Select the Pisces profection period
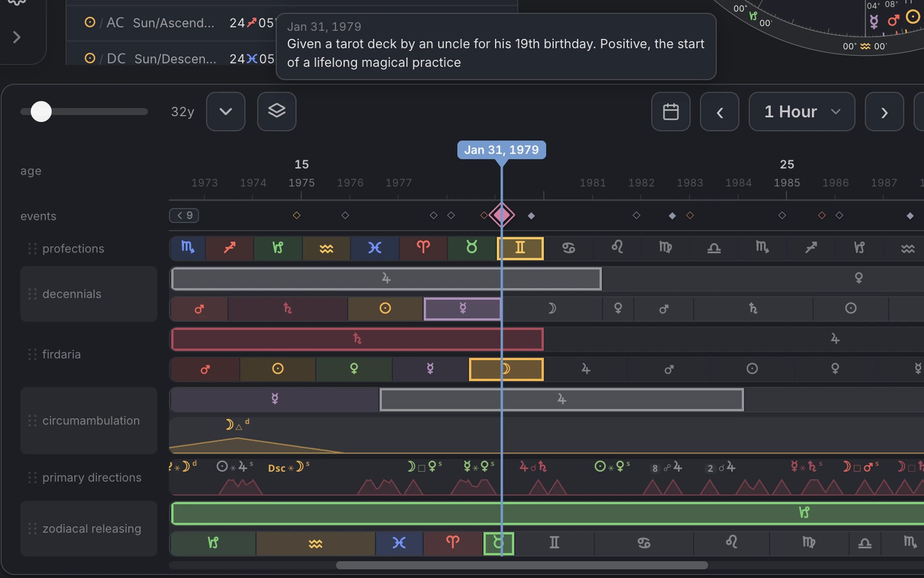This screenshot has width=924, height=578. [374, 248]
